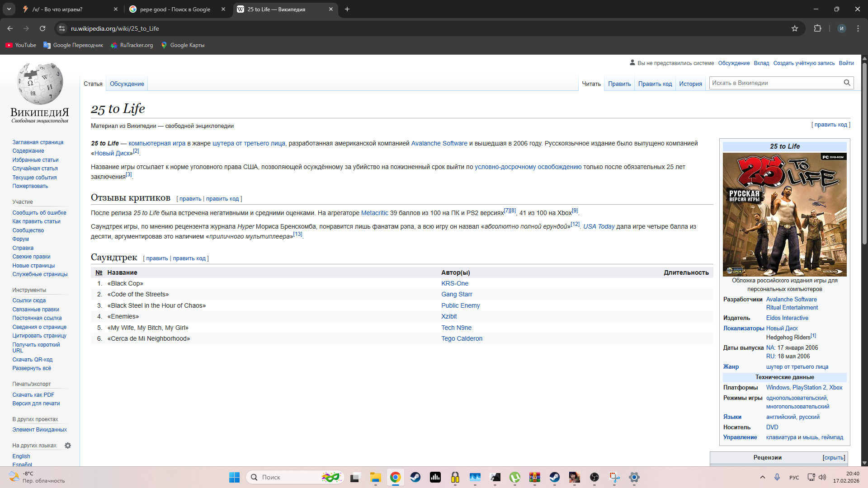Open the KRS-One artist link
This screenshot has width=868, height=488.
tap(454, 283)
